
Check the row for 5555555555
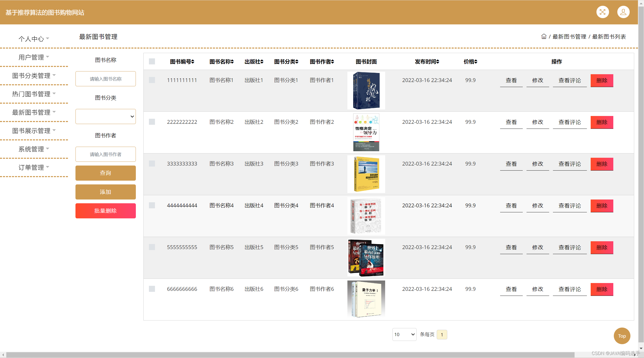152,247
